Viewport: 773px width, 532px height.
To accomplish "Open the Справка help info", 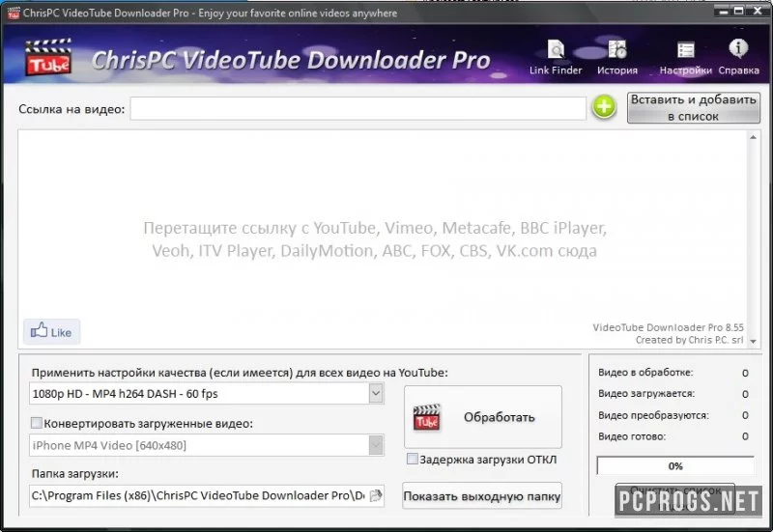I will pos(738,57).
